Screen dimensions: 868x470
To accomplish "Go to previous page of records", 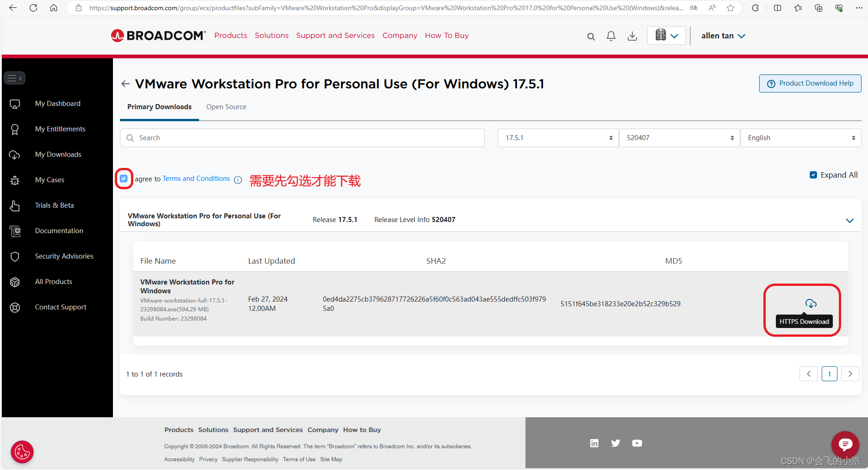I will click(809, 374).
